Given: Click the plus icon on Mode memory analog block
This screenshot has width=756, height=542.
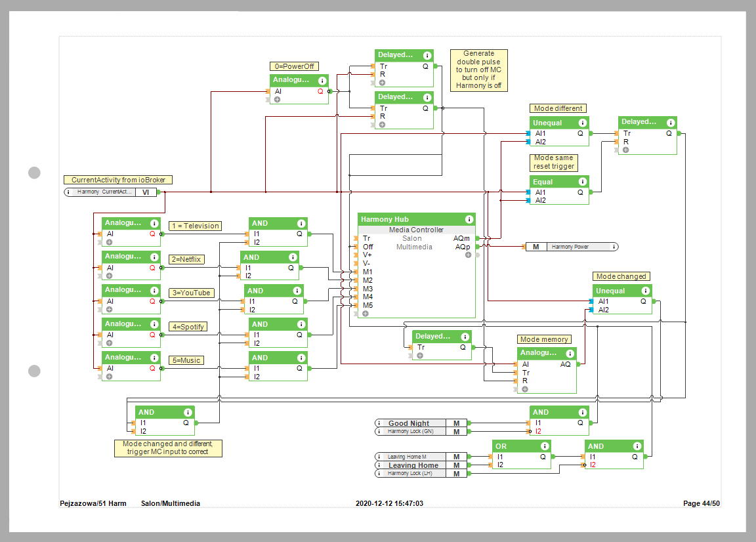Looking at the screenshot, I should (x=524, y=389).
